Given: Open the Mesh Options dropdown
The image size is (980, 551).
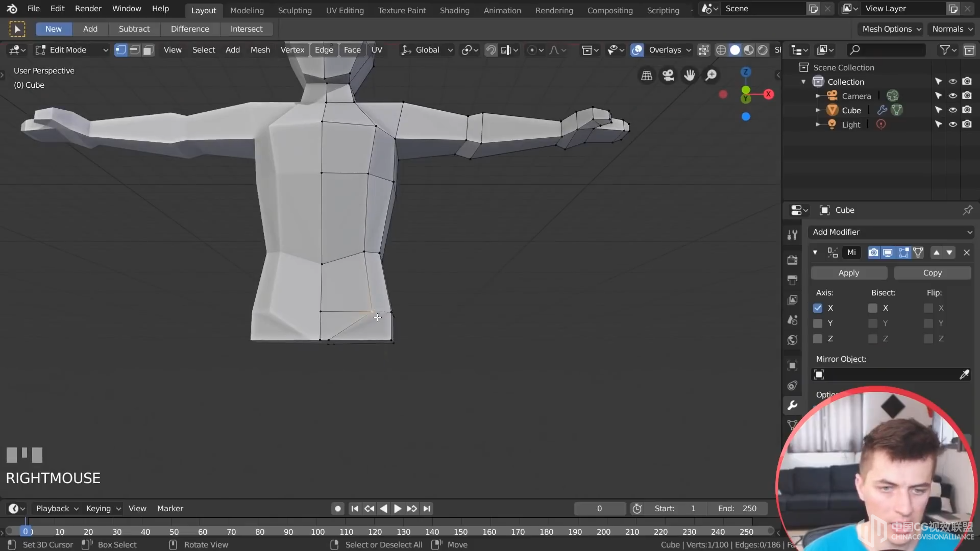Looking at the screenshot, I should pyautogui.click(x=891, y=29).
